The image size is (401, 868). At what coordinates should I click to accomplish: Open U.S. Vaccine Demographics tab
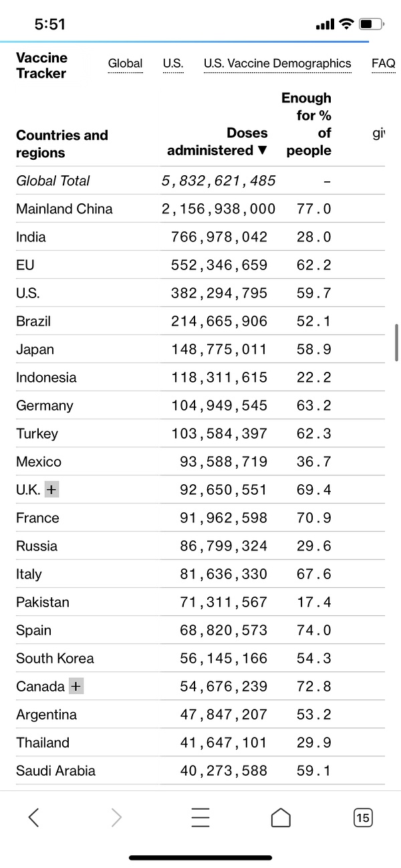(x=277, y=64)
